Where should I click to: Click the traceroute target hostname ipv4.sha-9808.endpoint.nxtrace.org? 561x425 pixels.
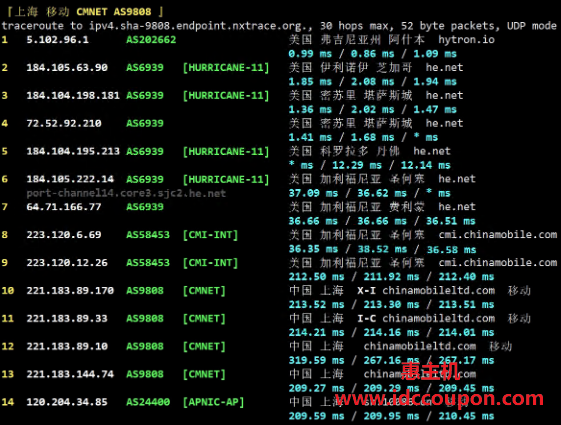tap(200, 26)
